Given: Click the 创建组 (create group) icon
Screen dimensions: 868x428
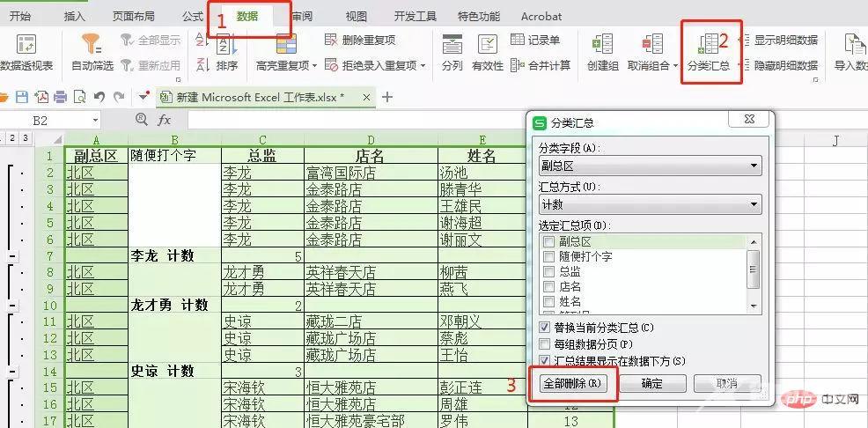Looking at the screenshot, I should [603, 46].
